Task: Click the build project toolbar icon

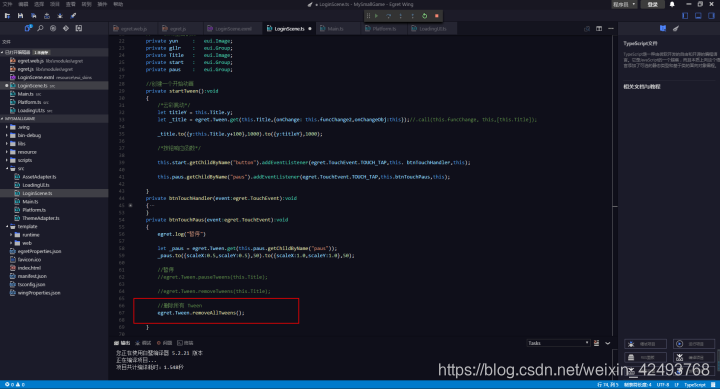Action: coord(47,16)
